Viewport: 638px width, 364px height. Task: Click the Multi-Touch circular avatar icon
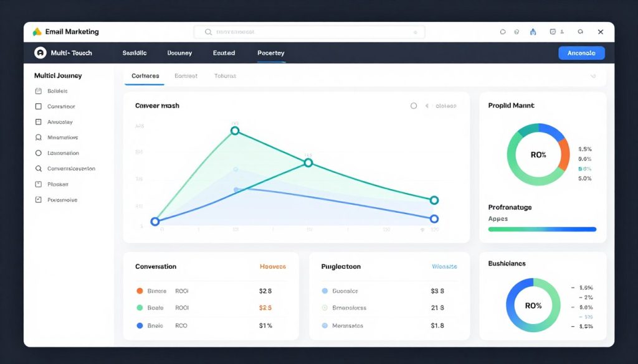pos(39,53)
